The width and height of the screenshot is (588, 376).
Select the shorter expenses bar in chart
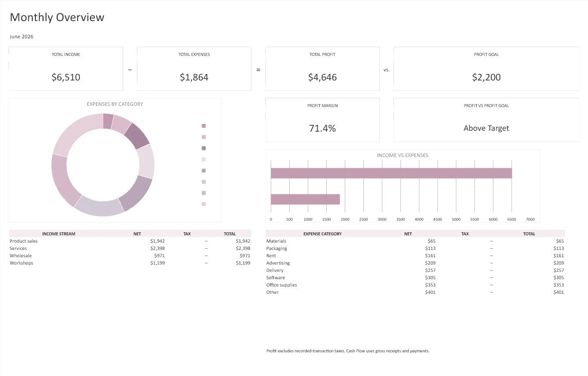click(x=305, y=199)
